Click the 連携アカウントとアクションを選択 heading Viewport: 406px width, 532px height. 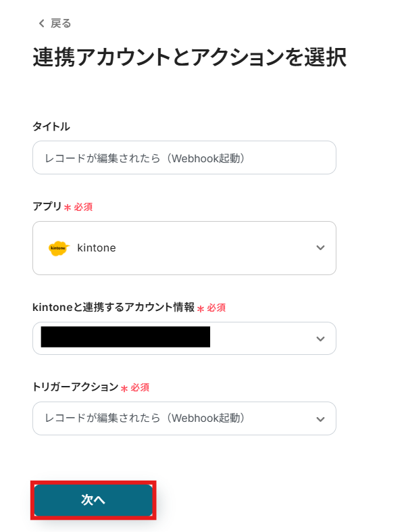[x=189, y=58]
